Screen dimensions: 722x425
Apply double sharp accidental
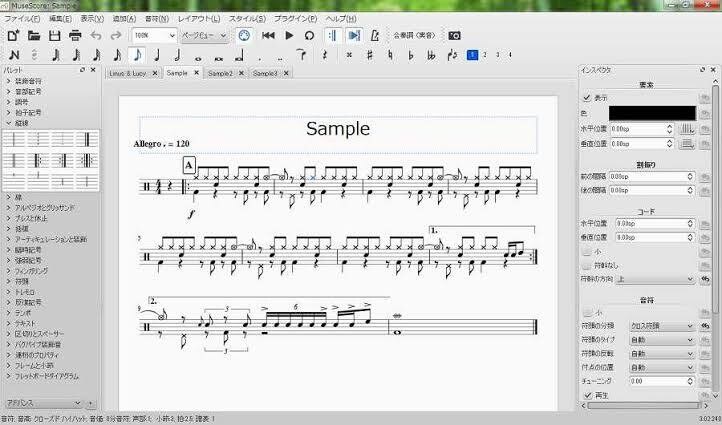click(x=349, y=55)
